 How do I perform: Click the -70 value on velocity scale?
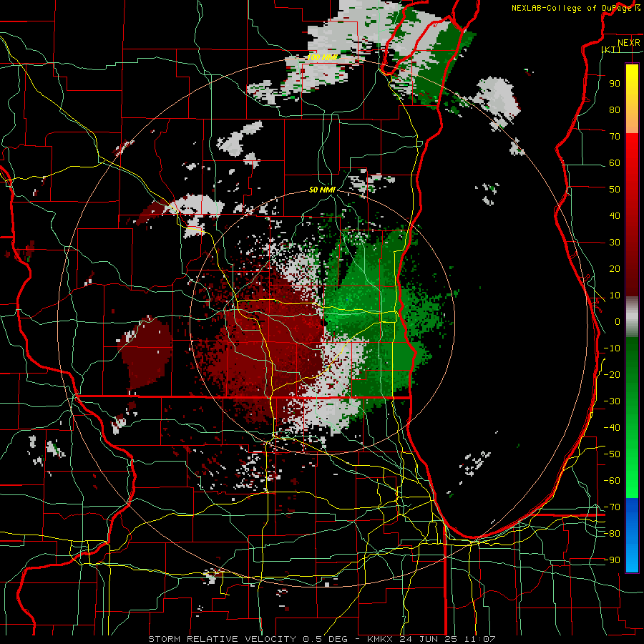[612, 507]
